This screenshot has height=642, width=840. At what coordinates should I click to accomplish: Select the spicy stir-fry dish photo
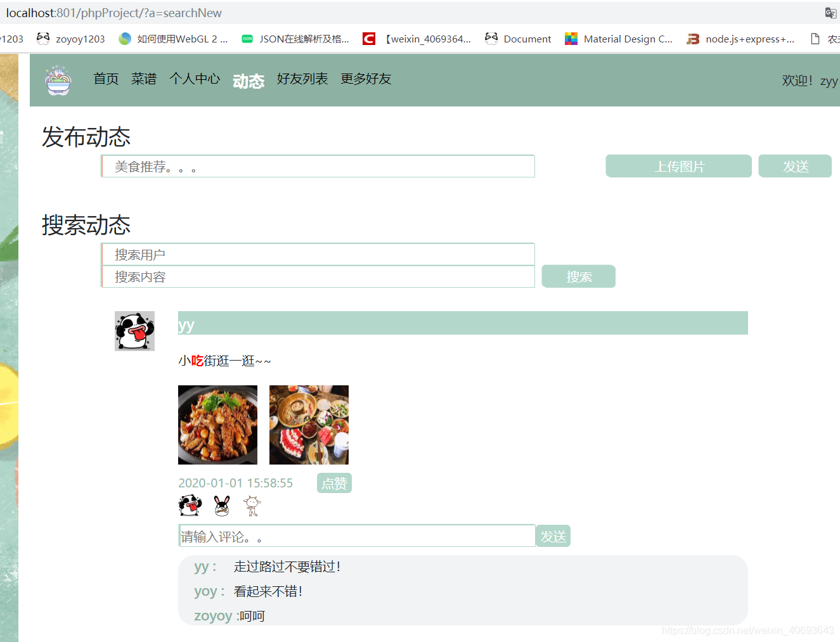click(217, 425)
